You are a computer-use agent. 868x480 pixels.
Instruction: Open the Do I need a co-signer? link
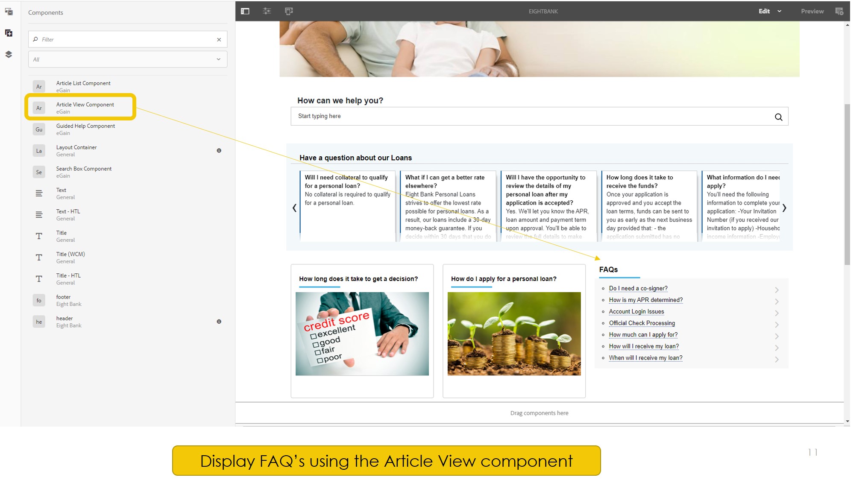click(x=638, y=289)
